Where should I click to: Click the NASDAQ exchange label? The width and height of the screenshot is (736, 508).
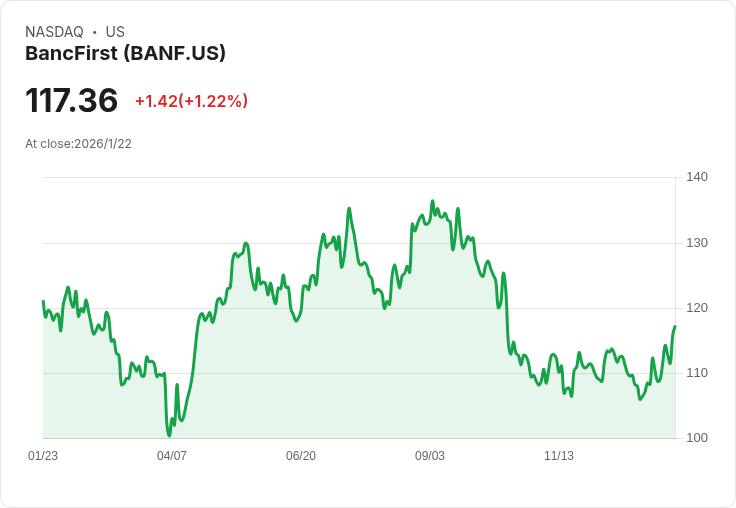54,32
